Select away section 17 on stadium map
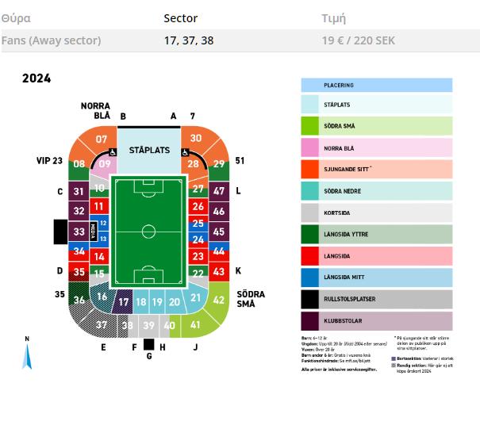Screen dimensions: 480x448 pos(122,302)
